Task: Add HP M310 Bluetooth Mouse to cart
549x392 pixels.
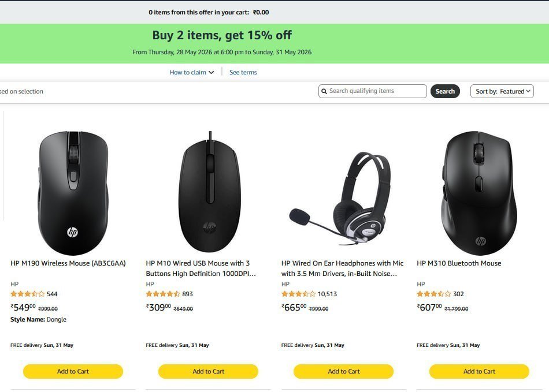Action: pyautogui.click(x=479, y=371)
